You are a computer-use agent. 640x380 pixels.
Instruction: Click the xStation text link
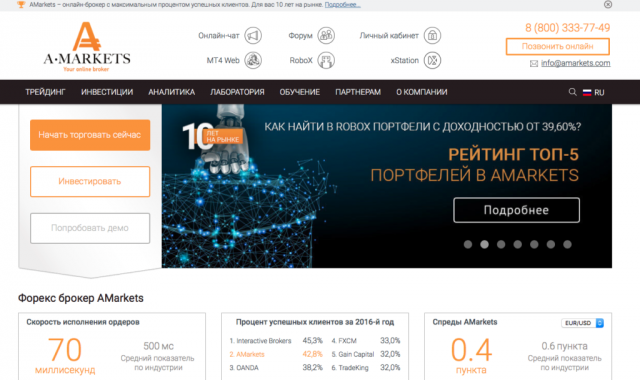[x=404, y=60]
